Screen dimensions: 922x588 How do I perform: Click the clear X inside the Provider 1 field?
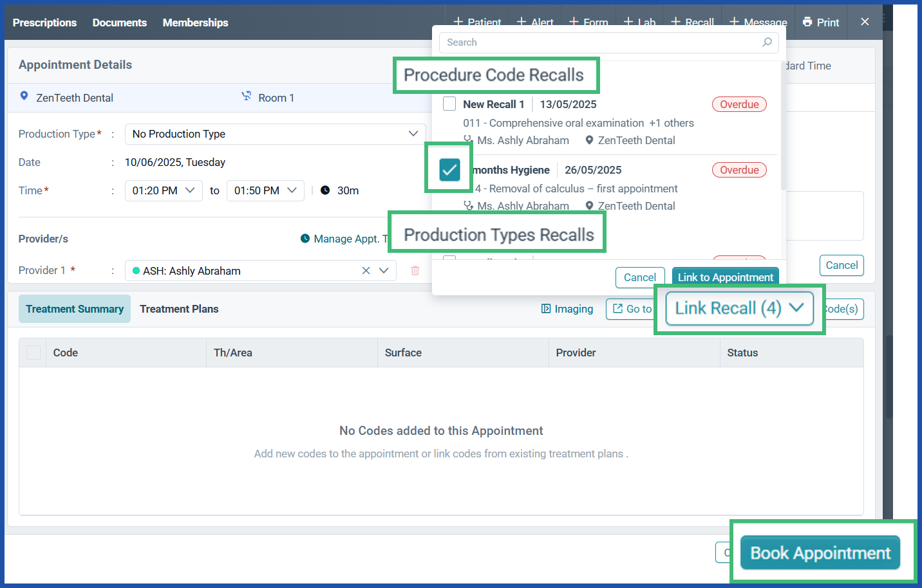click(x=366, y=270)
